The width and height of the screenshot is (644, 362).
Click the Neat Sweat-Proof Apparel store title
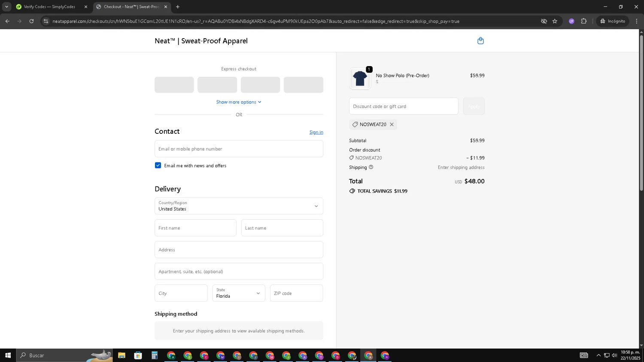(201, 41)
